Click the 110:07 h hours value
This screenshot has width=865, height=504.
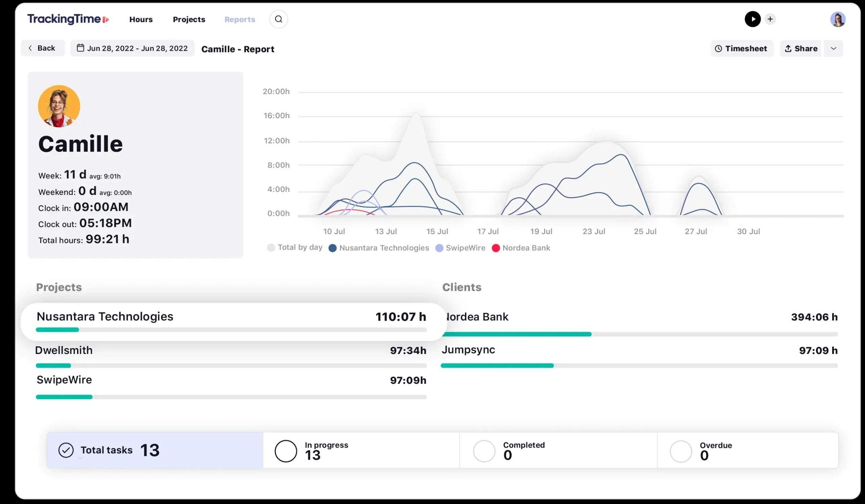pyautogui.click(x=401, y=317)
